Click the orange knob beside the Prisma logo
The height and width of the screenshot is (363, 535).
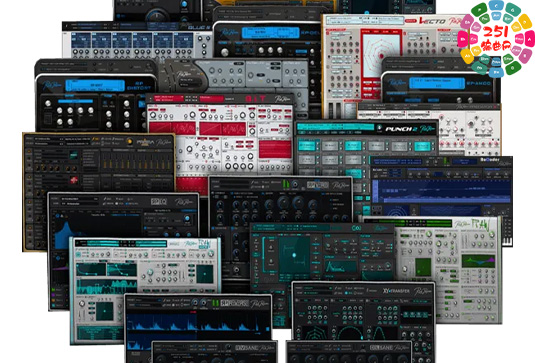[129, 141]
